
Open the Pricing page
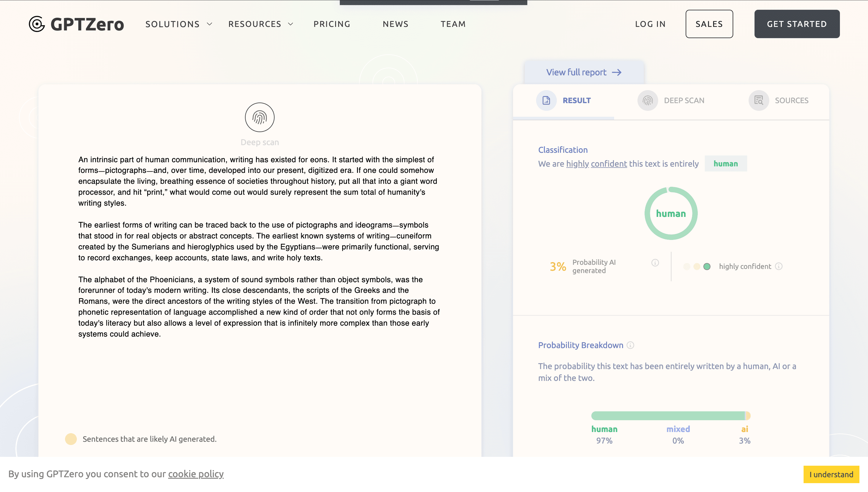(x=332, y=24)
